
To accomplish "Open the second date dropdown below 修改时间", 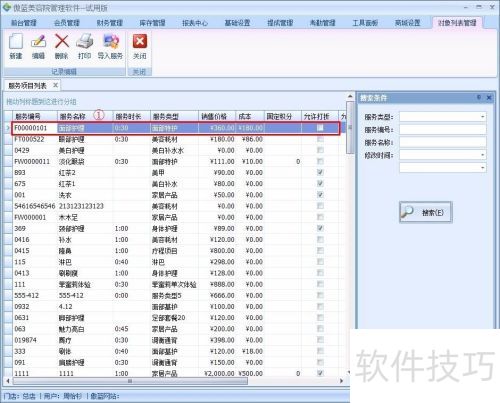I will 482,168.
